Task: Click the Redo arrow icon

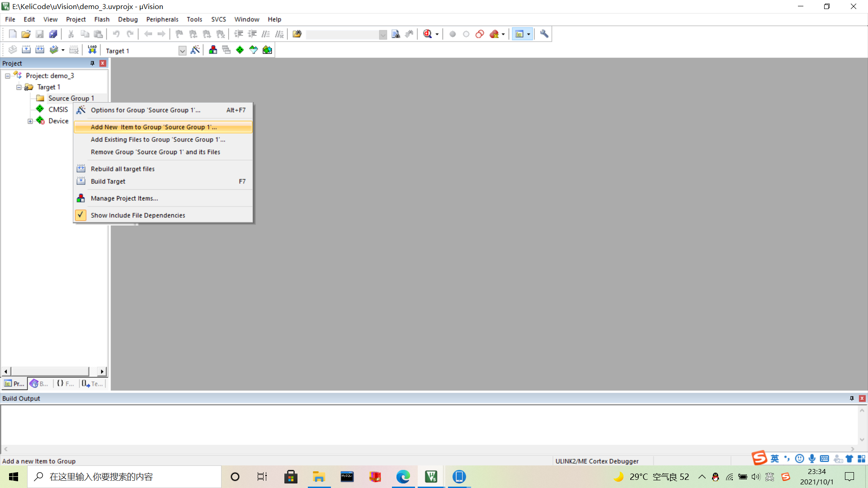Action: tap(130, 34)
